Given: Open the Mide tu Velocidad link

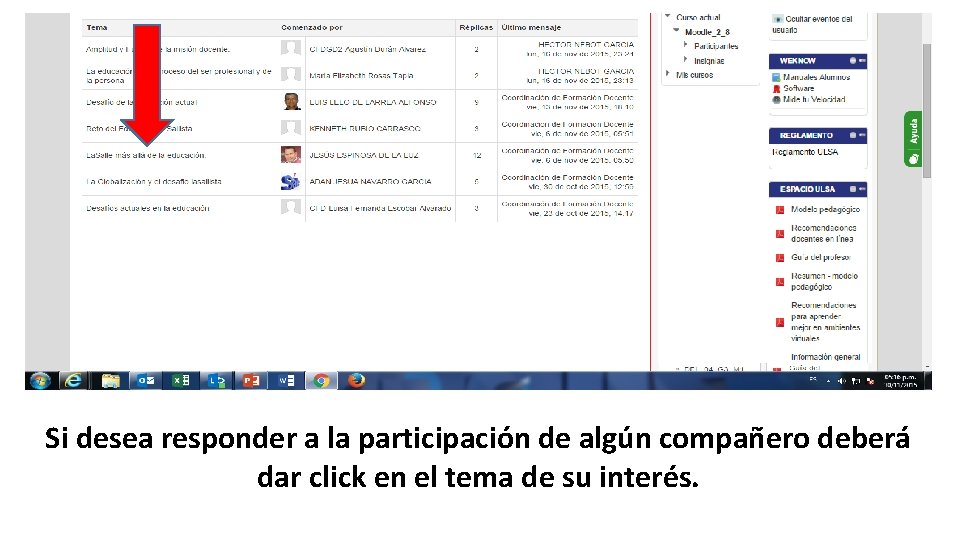Looking at the screenshot, I should coord(814,99).
